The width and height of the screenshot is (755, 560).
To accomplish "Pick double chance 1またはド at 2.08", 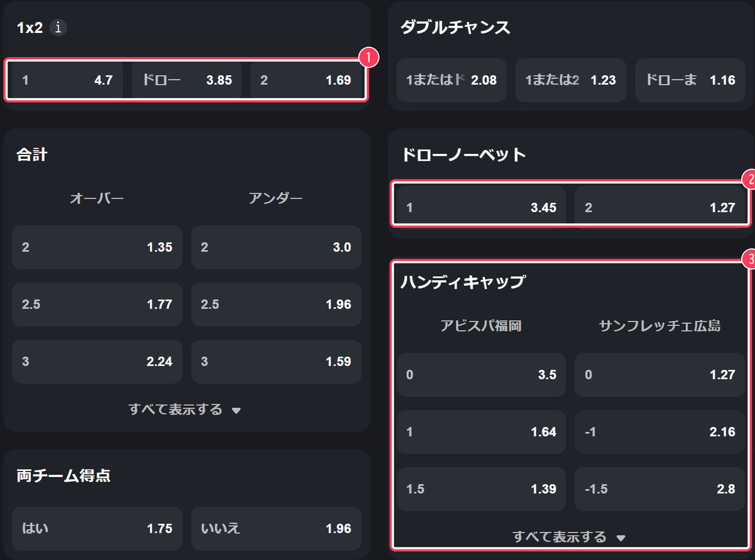I will coord(452,80).
